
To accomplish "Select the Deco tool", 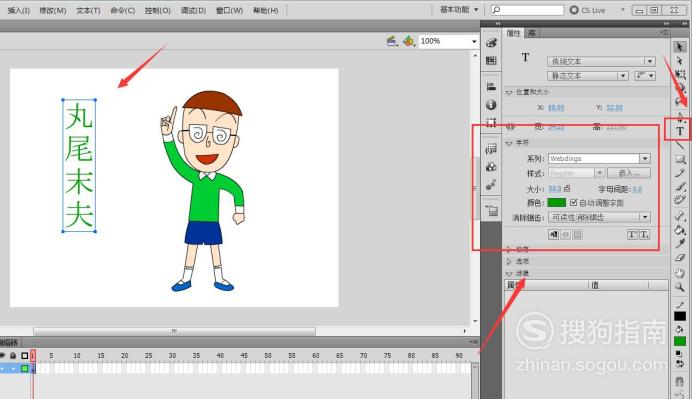I will click(x=680, y=200).
